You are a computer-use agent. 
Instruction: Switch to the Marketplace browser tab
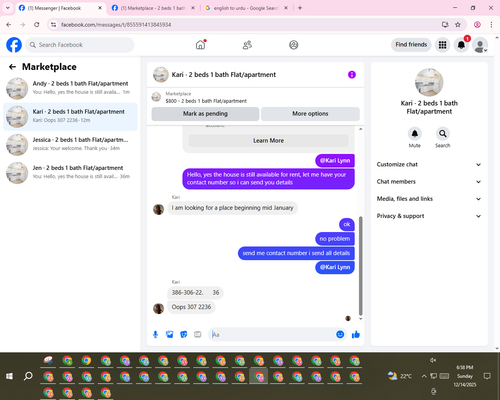coord(152,8)
